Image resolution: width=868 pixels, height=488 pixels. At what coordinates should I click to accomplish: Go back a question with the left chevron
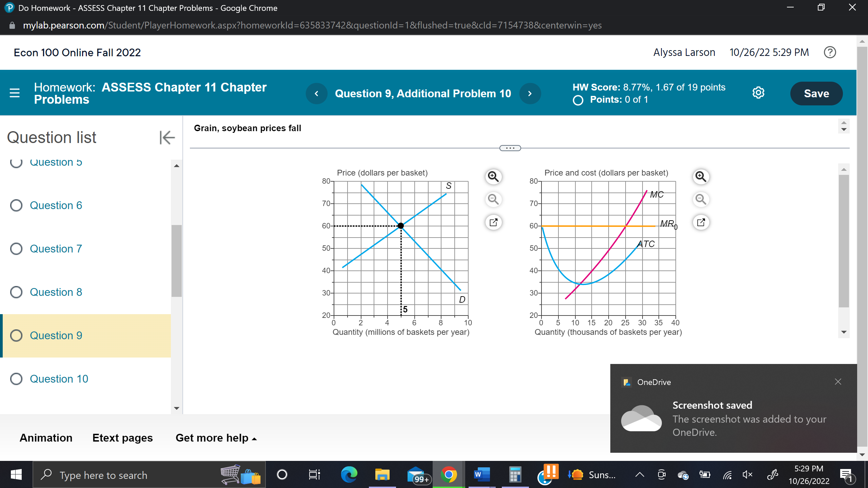(316, 94)
